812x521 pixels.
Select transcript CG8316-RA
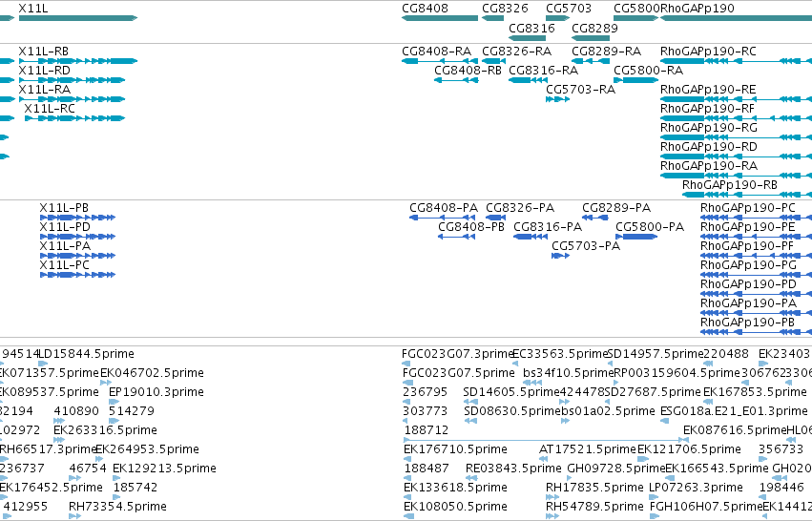[528, 80]
